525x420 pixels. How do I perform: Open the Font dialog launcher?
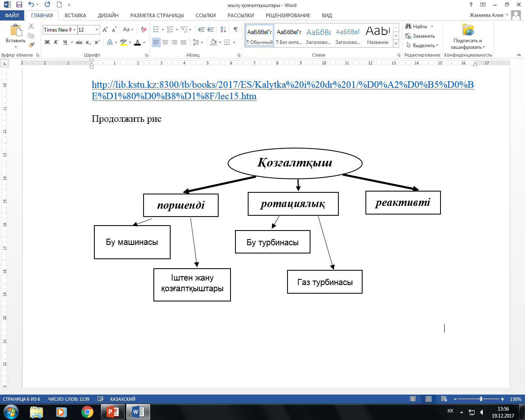tap(147, 55)
